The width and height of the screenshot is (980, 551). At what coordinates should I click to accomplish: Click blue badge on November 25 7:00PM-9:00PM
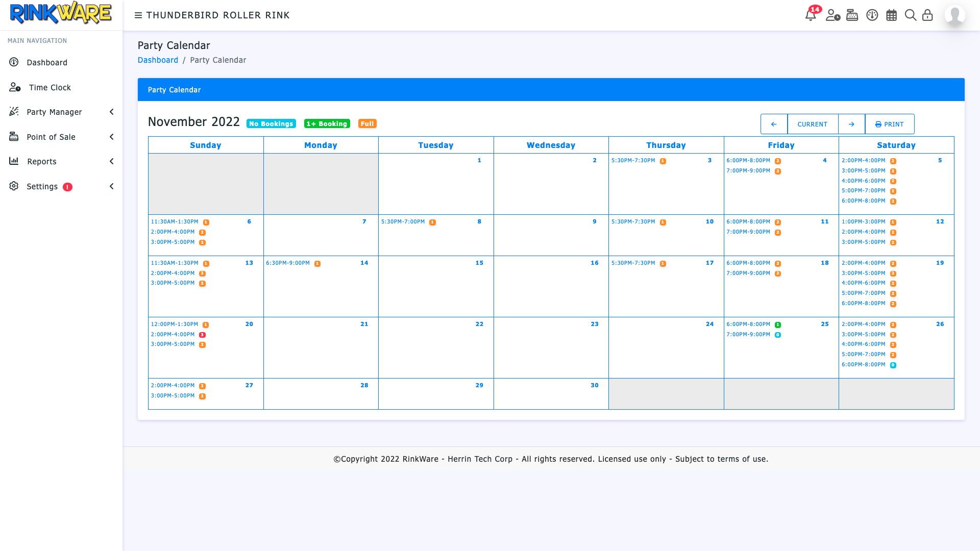coord(778,335)
